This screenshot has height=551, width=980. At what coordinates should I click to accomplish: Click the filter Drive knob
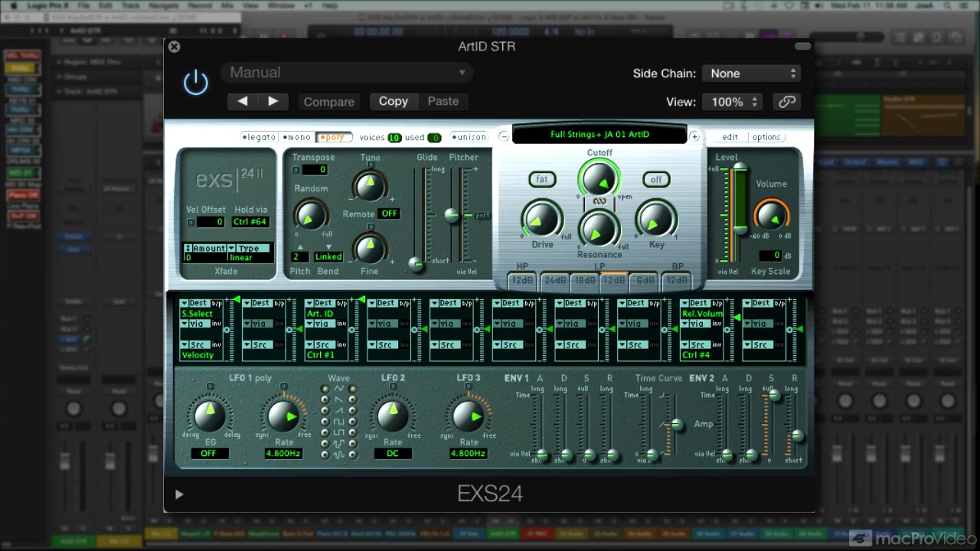pyautogui.click(x=542, y=220)
